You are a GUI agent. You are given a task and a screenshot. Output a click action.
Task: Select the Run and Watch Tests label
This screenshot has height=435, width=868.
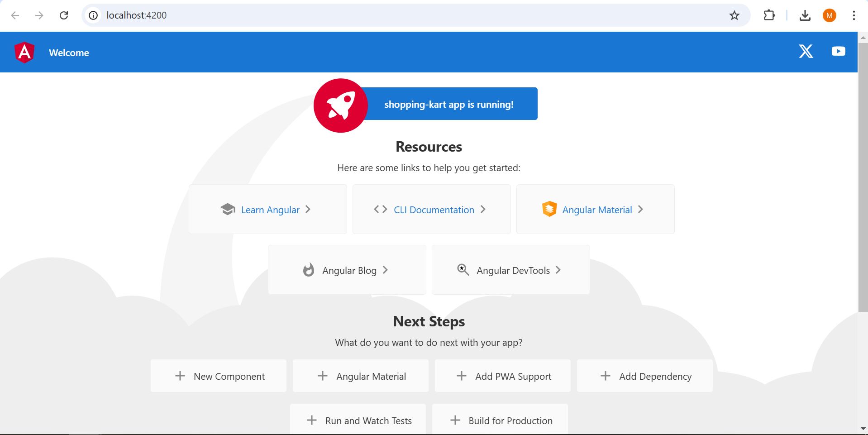coord(368,421)
